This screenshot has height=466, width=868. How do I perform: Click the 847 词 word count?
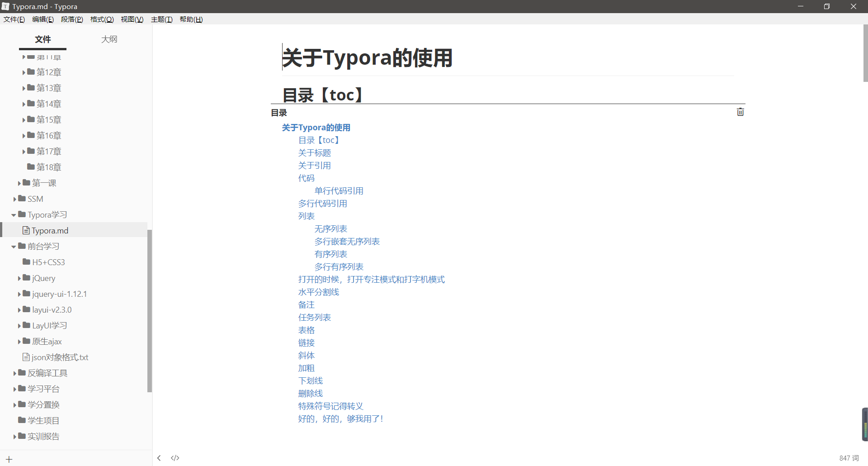(849, 458)
